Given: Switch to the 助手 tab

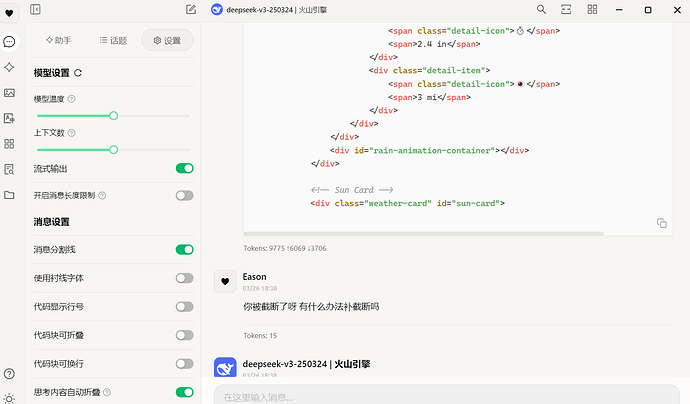Looking at the screenshot, I should tap(59, 40).
